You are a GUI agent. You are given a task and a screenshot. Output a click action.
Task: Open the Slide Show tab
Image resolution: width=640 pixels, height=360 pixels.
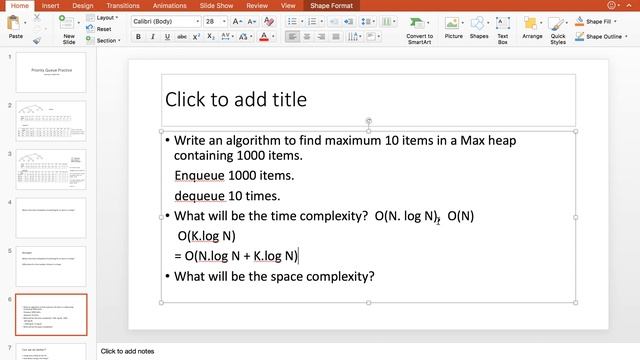point(216,6)
